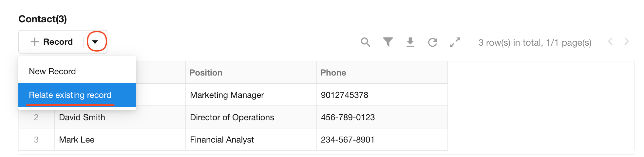Select the Financial Analyst cell

tap(222, 140)
